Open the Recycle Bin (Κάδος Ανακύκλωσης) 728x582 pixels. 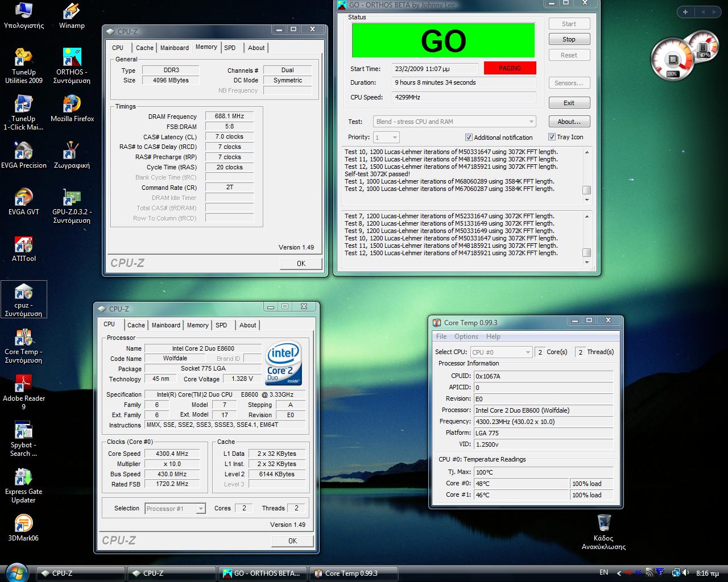[603, 532]
